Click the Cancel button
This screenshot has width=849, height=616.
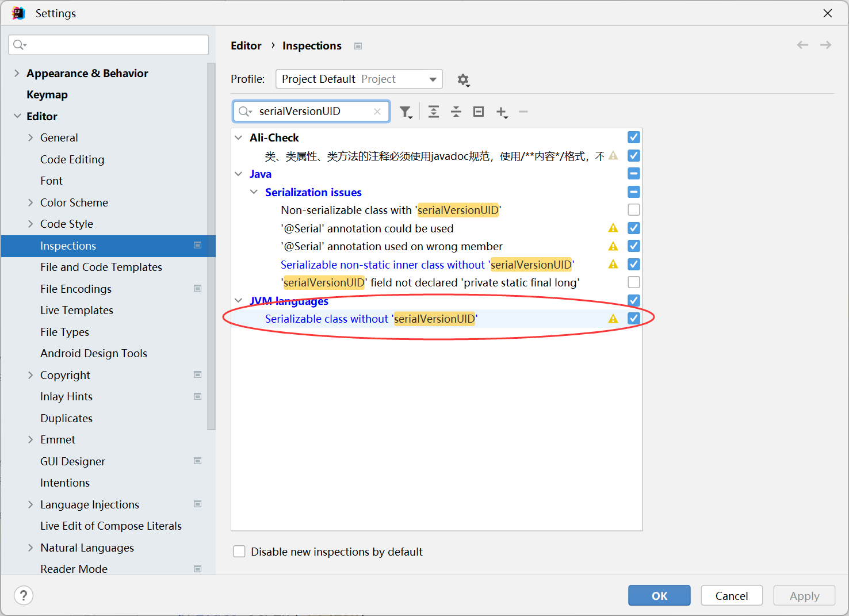732,595
